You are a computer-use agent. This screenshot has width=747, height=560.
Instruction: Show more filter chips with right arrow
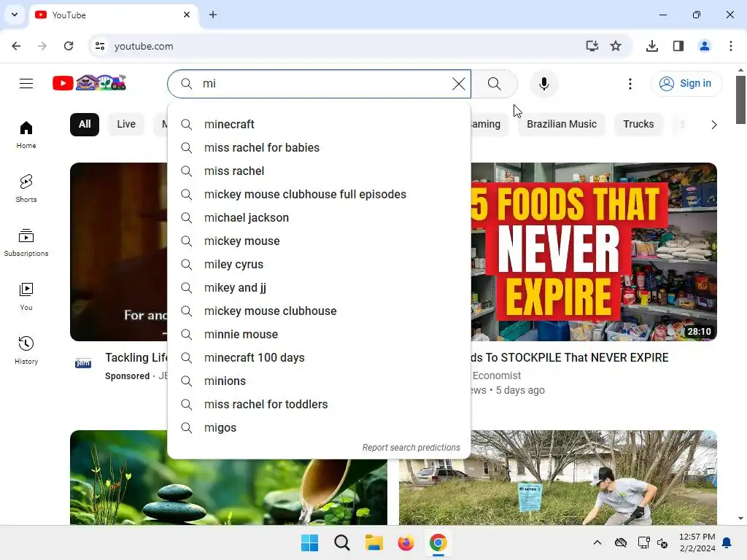(x=713, y=125)
